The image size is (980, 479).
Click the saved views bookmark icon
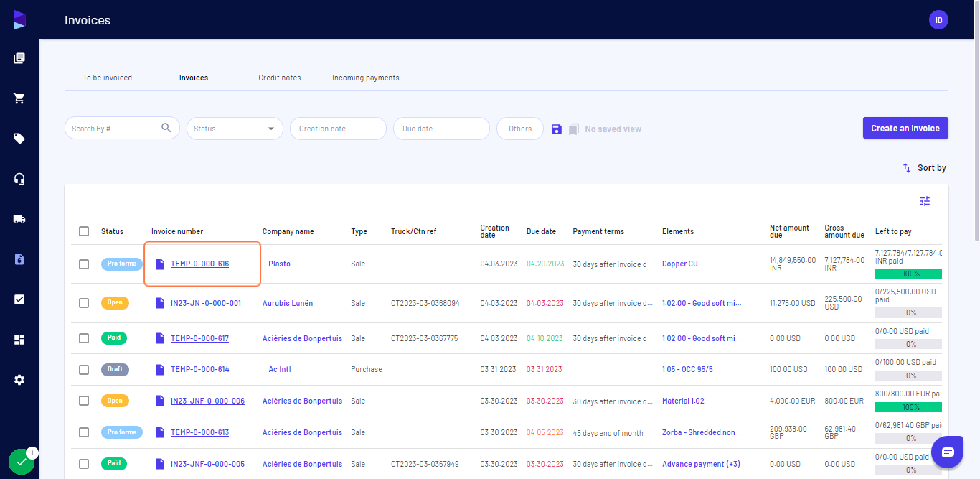point(573,129)
